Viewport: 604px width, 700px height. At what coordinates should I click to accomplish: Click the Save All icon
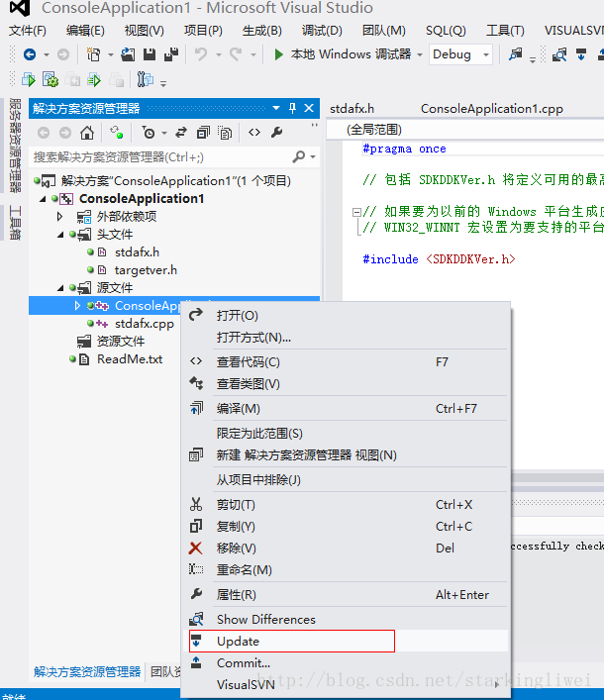(171, 54)
